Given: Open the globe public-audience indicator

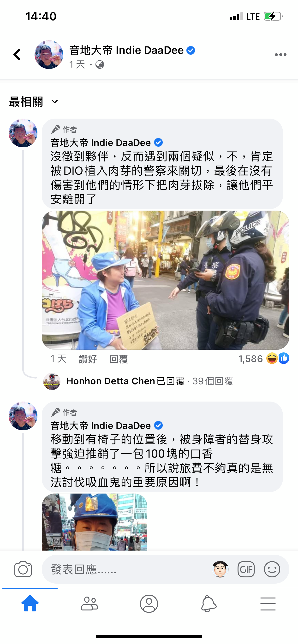Looking at the screenshot, I should 100,64.
